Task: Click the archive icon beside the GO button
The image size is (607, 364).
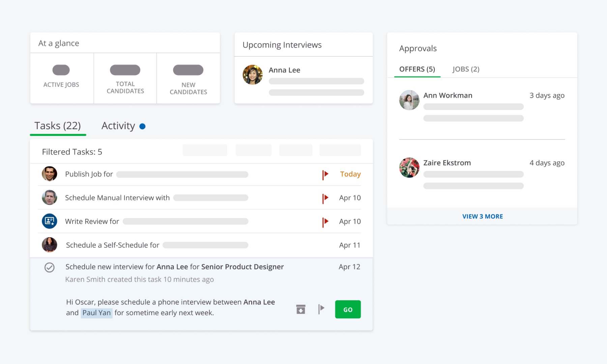Action: [x=300, y=309]
